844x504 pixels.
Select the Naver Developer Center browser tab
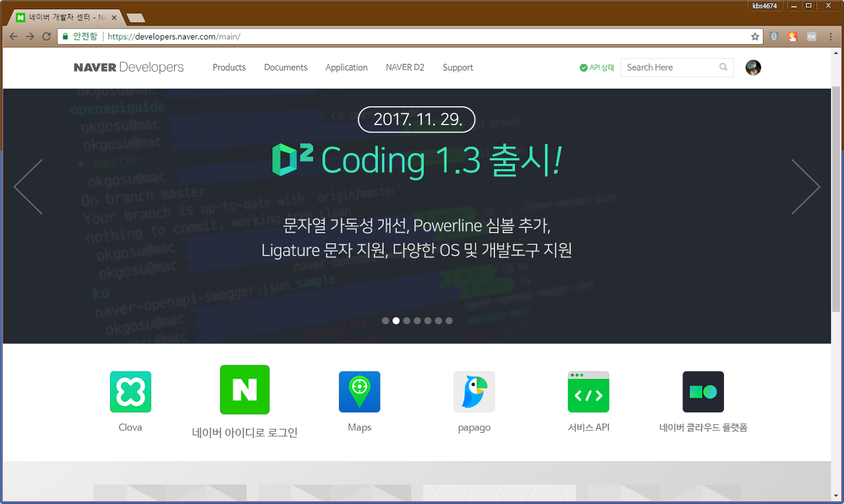67,17
